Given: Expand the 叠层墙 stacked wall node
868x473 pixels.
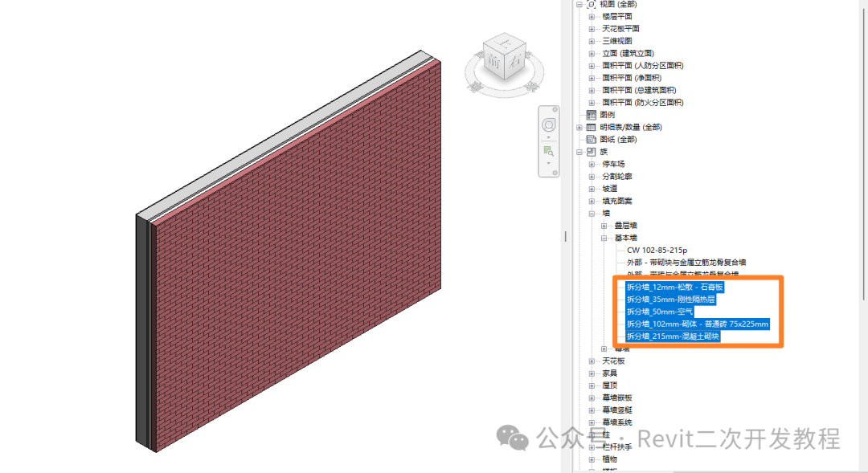Looking at the screenshot, I should [x=604, y=226].
